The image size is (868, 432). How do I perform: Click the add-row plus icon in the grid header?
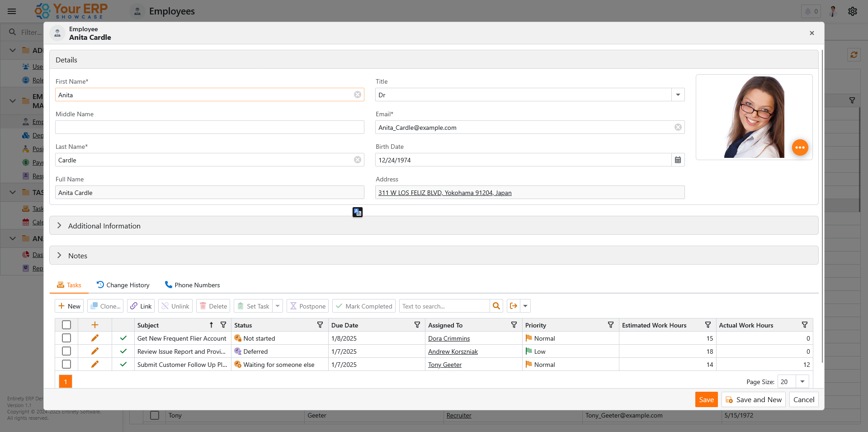coord(95,325)
